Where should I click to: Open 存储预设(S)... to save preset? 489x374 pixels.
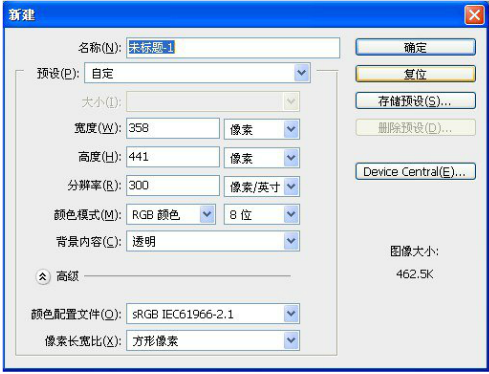pos(415,100)
